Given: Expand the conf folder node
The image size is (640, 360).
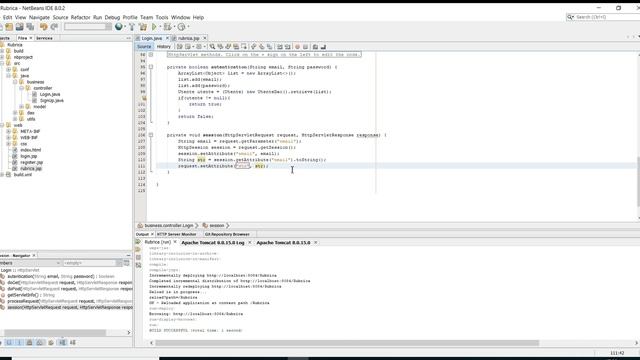Looking at the screenshot, I should click(9, 69).
